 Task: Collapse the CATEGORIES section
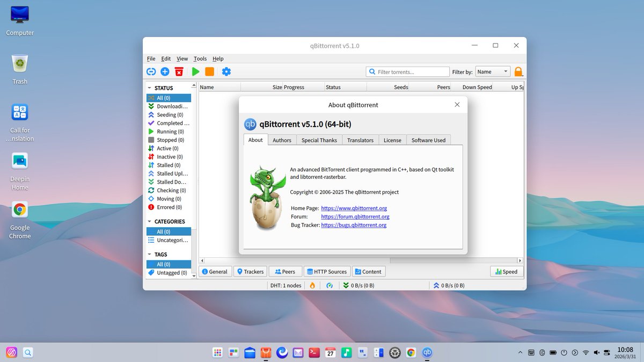click(150, 221)
